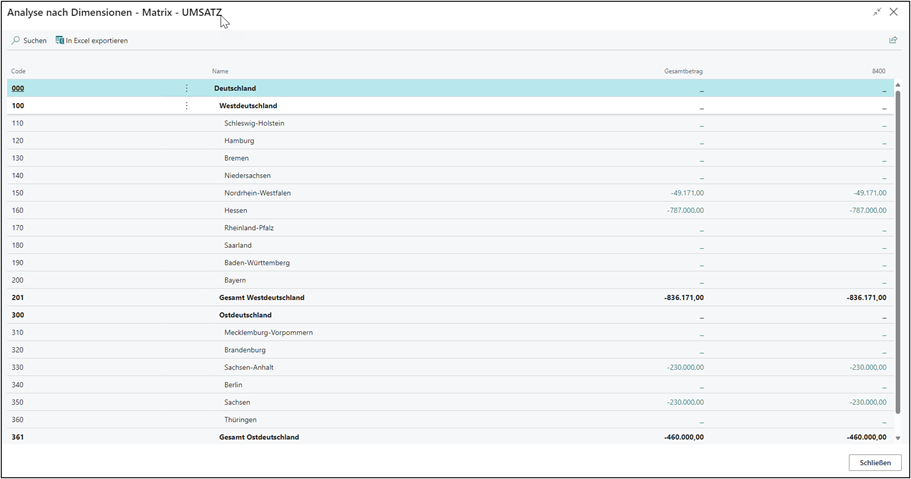Click code 361 cell
The width and height of the screenshot is (911, 479).
tap(17, 437)
